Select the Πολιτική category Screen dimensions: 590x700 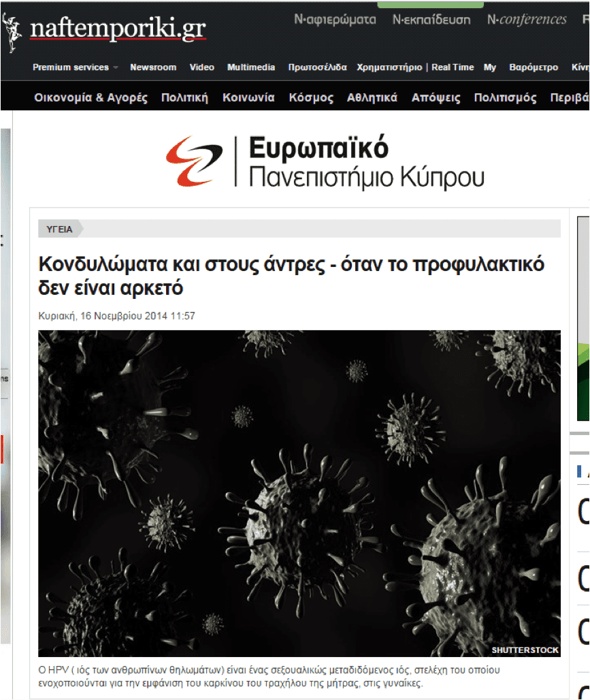click(x=184, y=98)
